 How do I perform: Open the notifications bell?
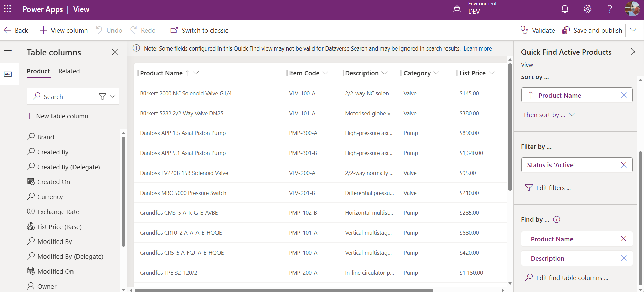click(x=565, y=9)
